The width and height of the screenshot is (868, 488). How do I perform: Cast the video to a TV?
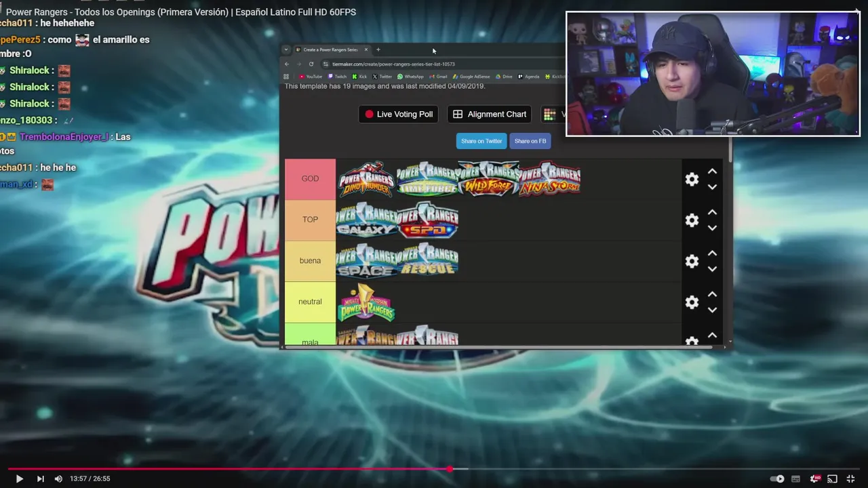click(x=833, y=479)
